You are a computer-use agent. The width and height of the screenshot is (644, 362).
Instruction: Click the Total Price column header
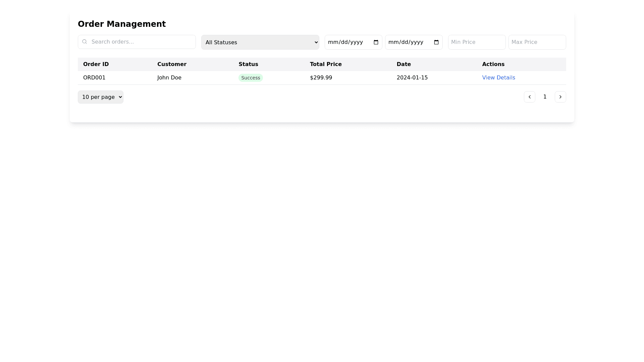(x=326, y=64)
